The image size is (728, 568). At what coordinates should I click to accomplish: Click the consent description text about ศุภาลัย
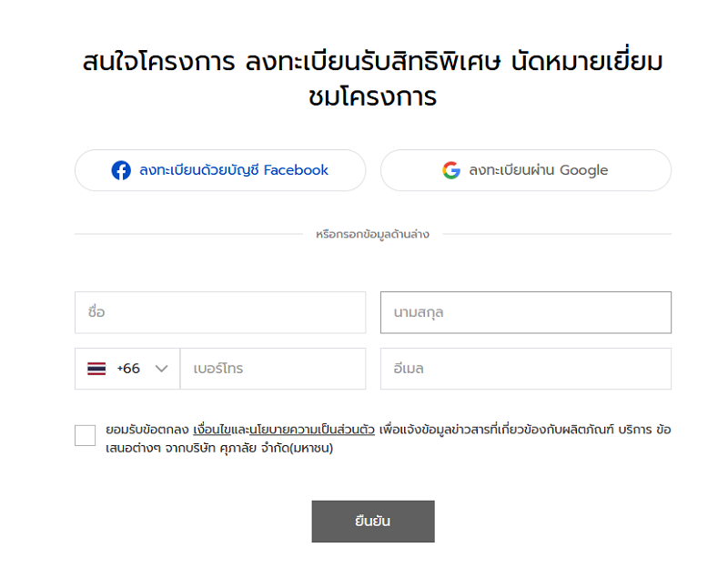[389, 439]
